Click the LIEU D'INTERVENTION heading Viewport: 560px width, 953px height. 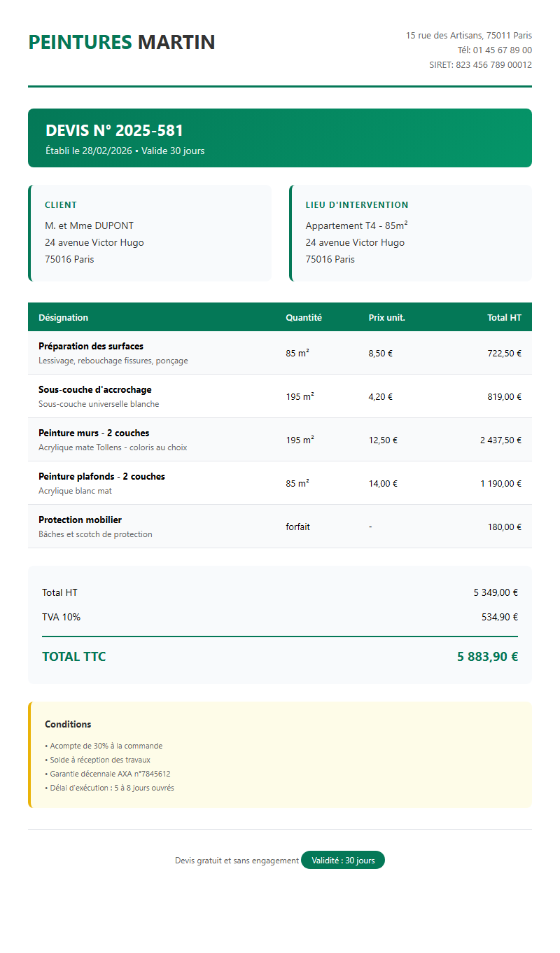coord(356,205)
